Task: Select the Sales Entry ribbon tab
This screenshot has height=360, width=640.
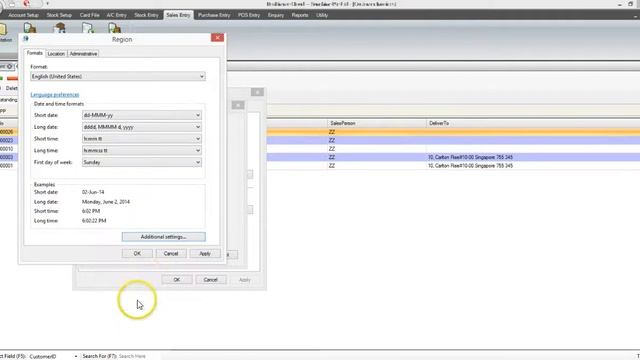Action: click(178, 15)
